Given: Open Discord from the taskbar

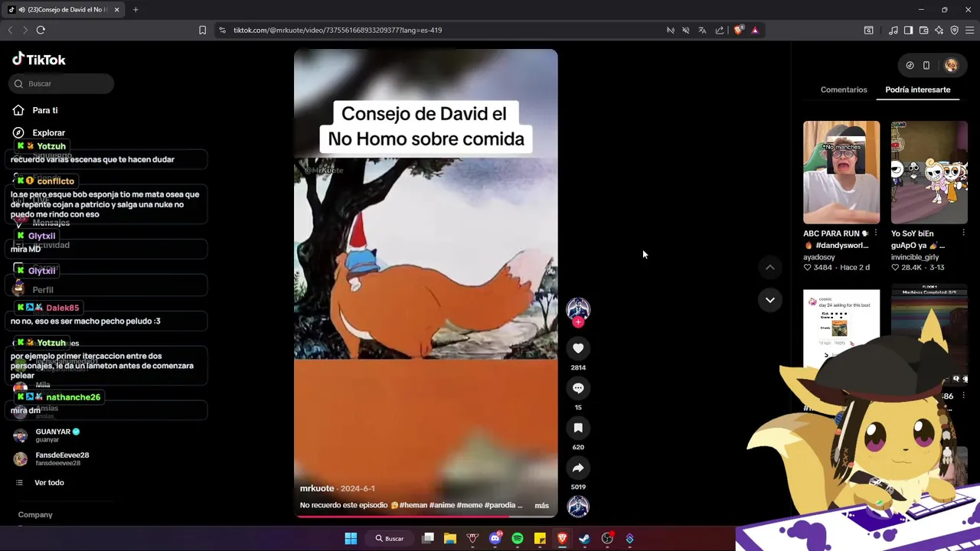Looking at the screenshot, I should [495, 538].
